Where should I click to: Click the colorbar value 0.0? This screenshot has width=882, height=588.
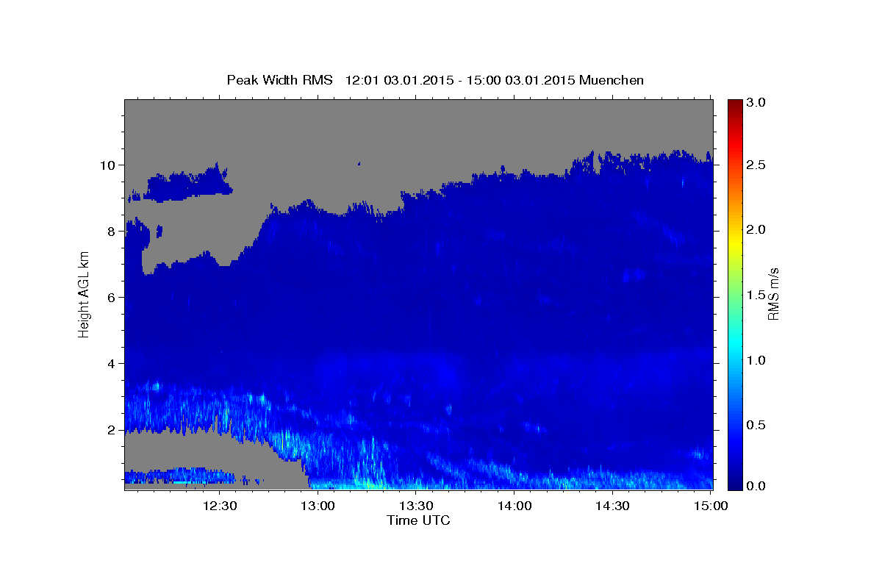tap(757, 486)
